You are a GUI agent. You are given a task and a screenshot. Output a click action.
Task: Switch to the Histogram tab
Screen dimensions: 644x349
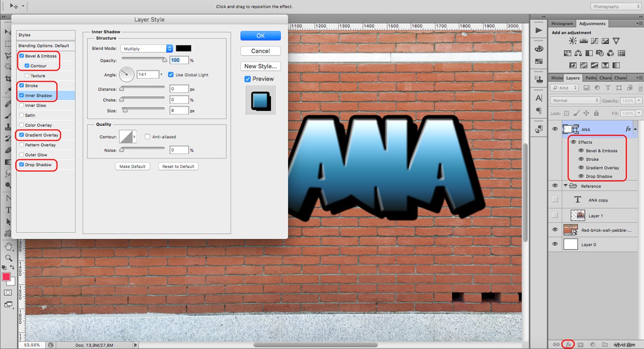(x=562, y=23)
